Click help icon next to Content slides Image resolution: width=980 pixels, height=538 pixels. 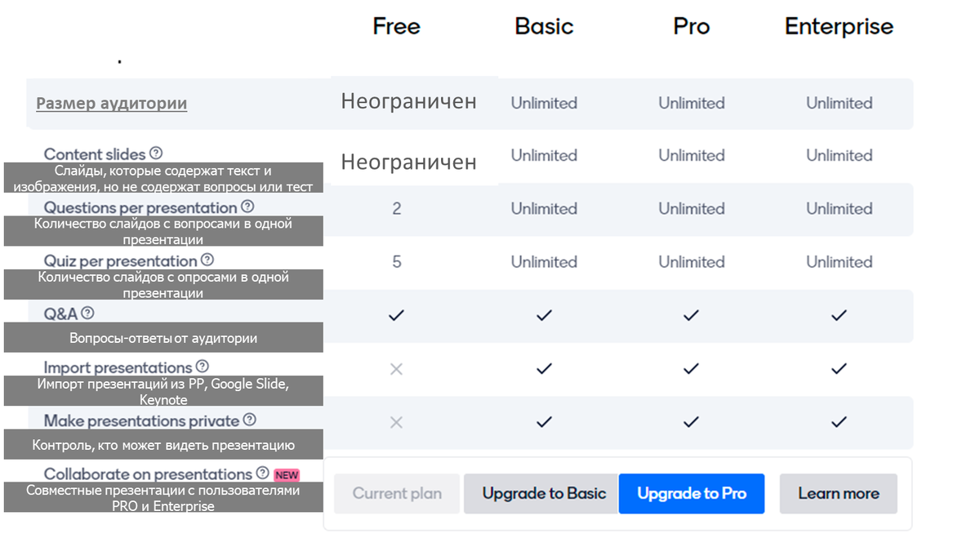[156, 153]
